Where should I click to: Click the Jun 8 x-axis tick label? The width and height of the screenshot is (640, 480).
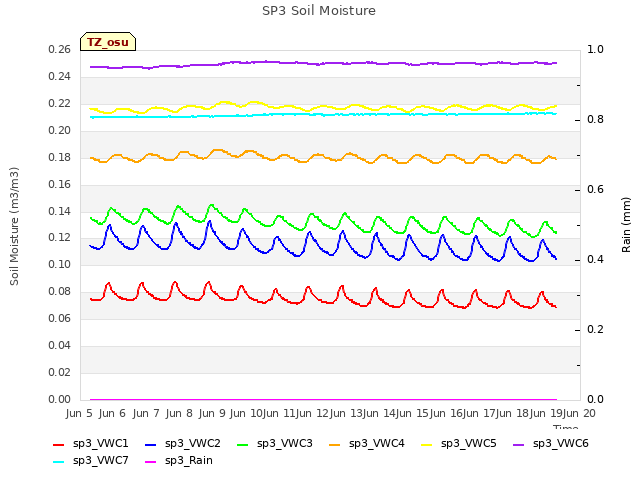179,413
